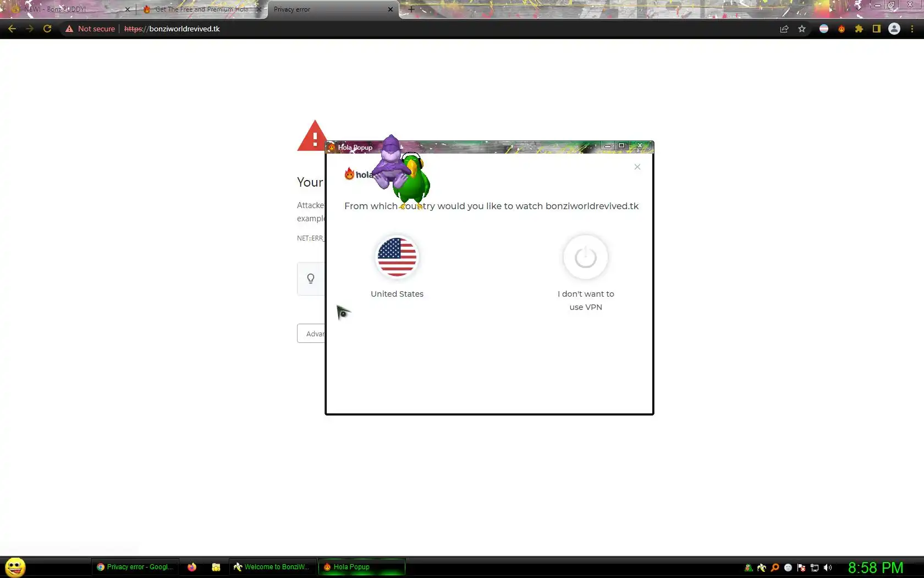The height and width of the screenshot is (578, 924).
Task: Switch to the Get The Free and Premium Hola tab
Action: 201,9
